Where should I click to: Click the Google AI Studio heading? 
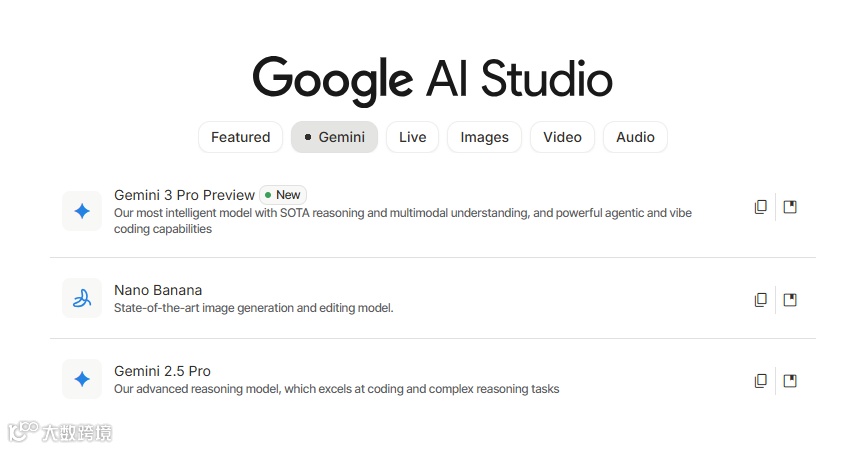click(x=432, y=79)
